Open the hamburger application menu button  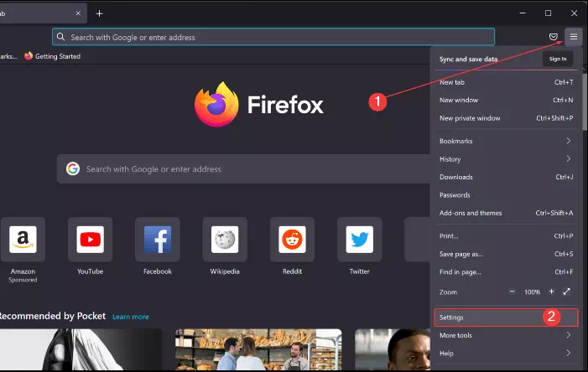click(574, 37)
